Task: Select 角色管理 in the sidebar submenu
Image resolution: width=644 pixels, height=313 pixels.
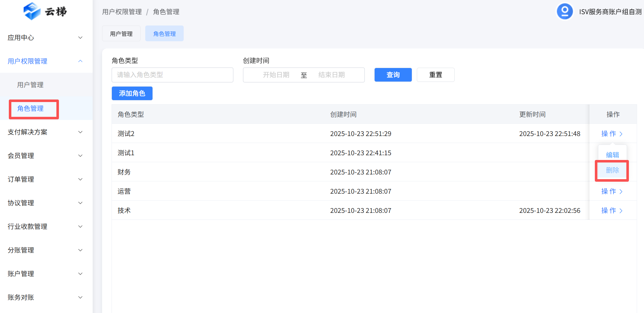Action: 30,109
